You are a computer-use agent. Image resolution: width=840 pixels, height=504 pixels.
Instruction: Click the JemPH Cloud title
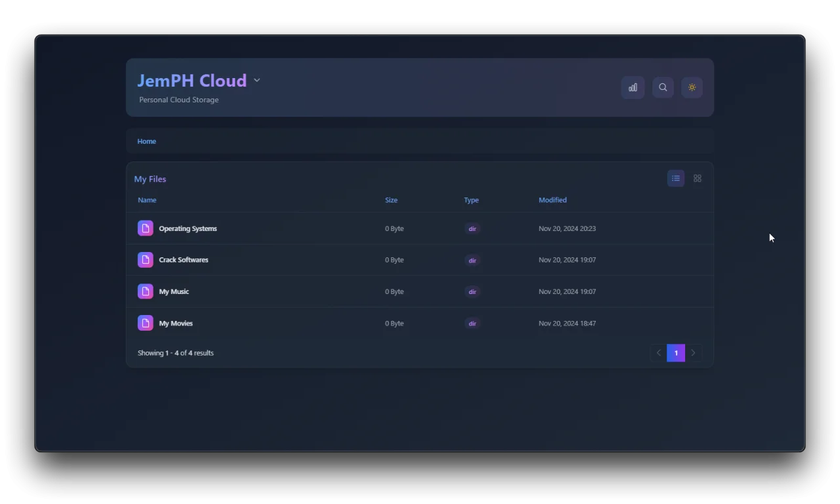192,80
